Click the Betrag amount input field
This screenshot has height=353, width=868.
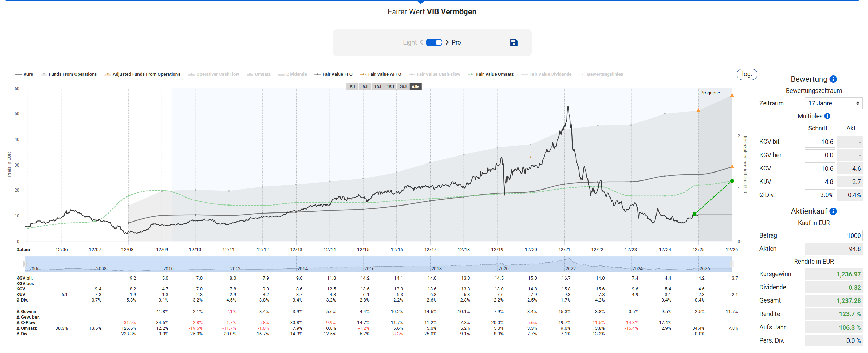point(833,235)
